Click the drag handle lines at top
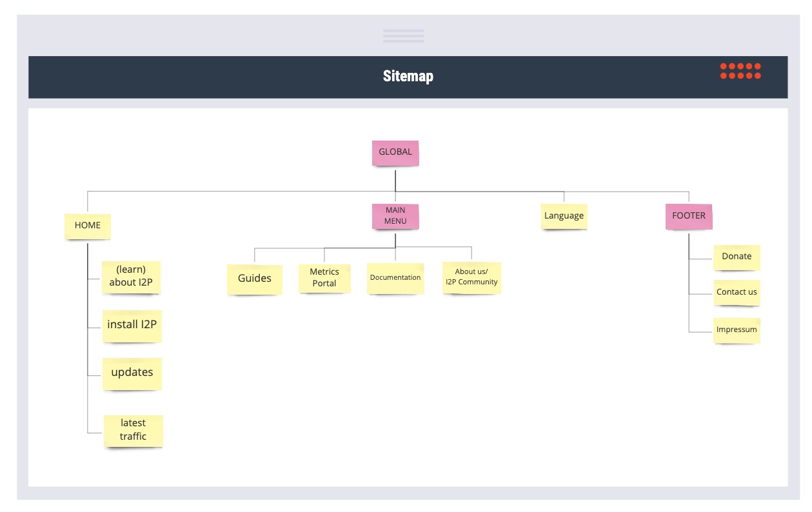Image resolution: width=812 pixels, height=512 pixels. 404,35
